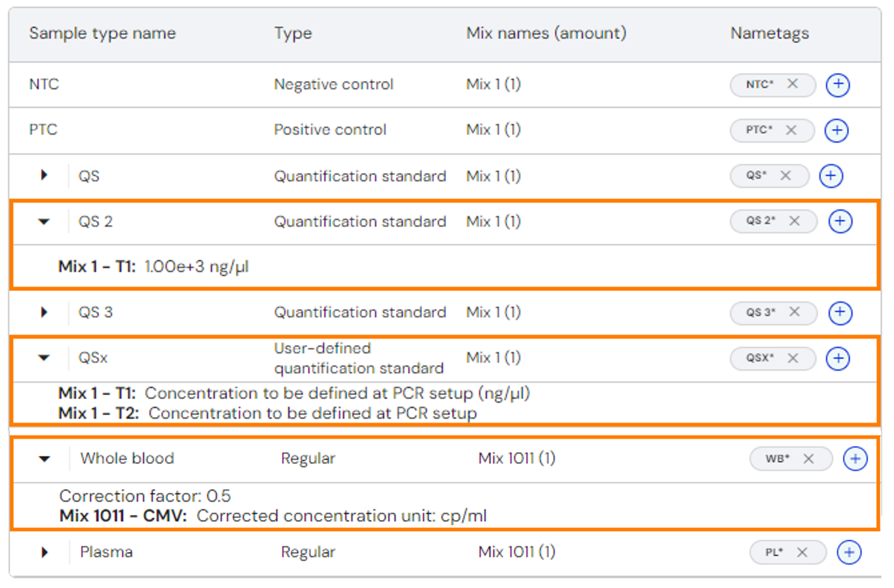894x588 pixels.
Task: Add a nametag to the PTC row
Action: click(x=836, y=130)
